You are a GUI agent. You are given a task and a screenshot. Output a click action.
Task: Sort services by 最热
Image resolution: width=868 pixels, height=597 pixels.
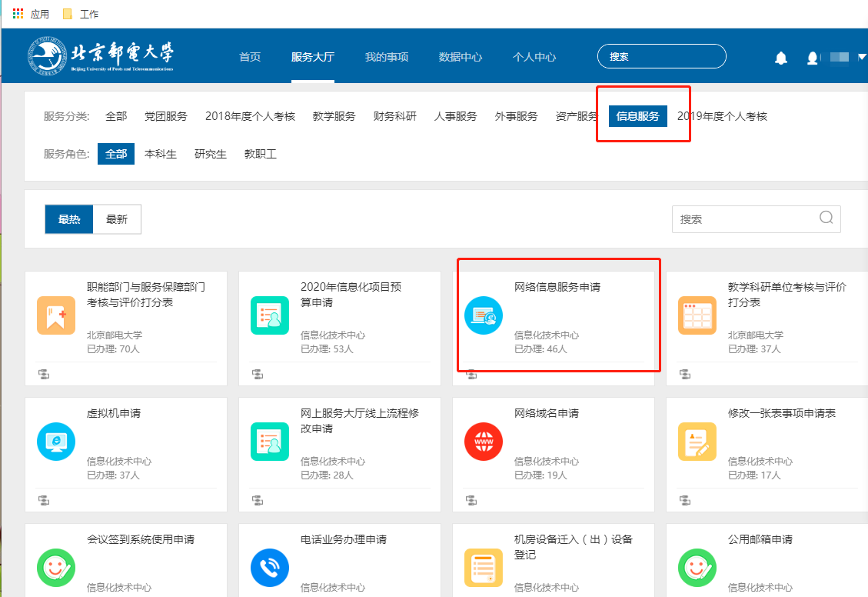[69, 219]
